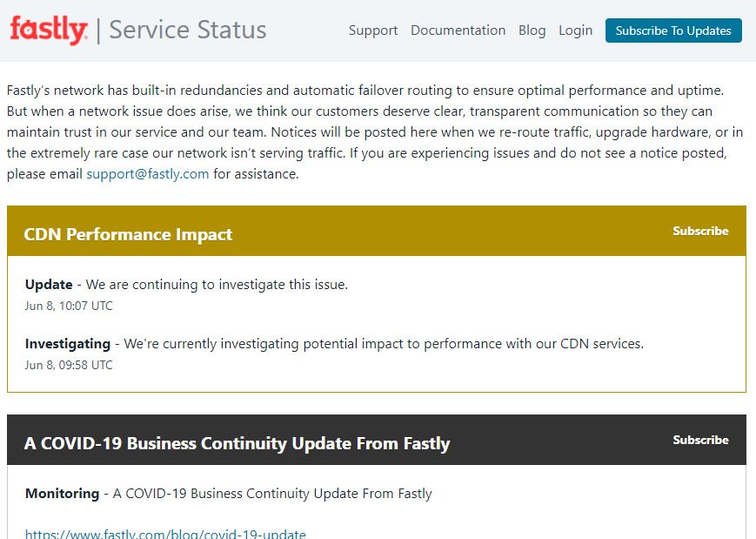Subscribe to the COVID-19 Business Continuity notice

coord(700,440)
